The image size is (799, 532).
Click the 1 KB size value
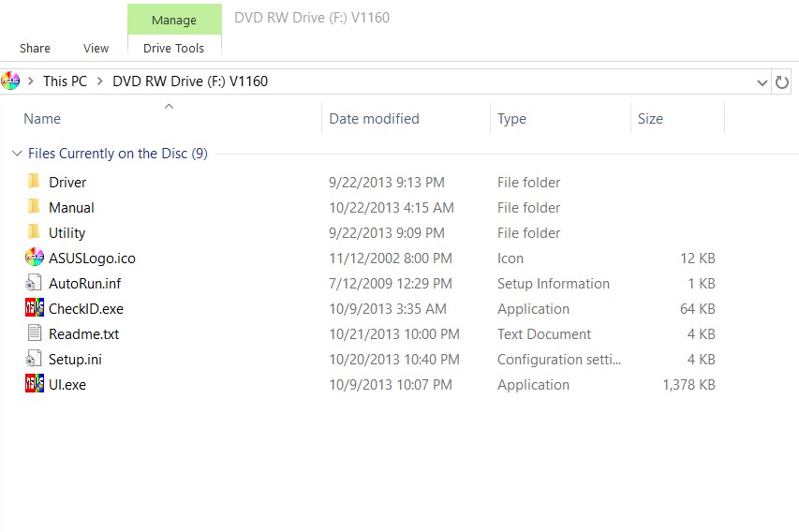click(x=702, y=283)
